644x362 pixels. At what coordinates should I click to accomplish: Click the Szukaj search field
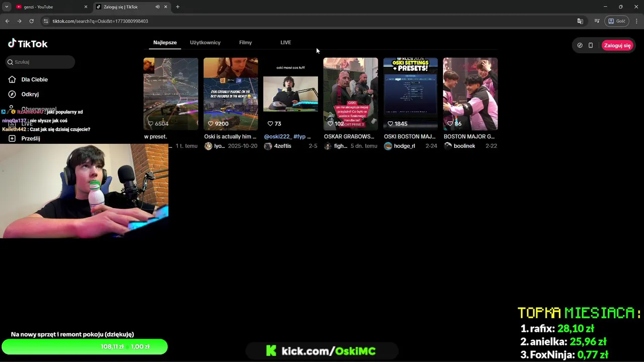40,62
